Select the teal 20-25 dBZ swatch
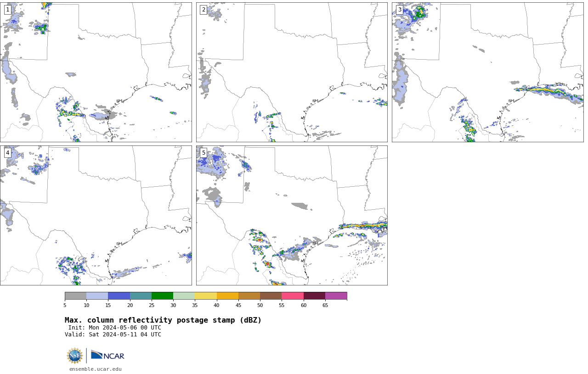This screenshot has width=588, height=374. point(141,296)
